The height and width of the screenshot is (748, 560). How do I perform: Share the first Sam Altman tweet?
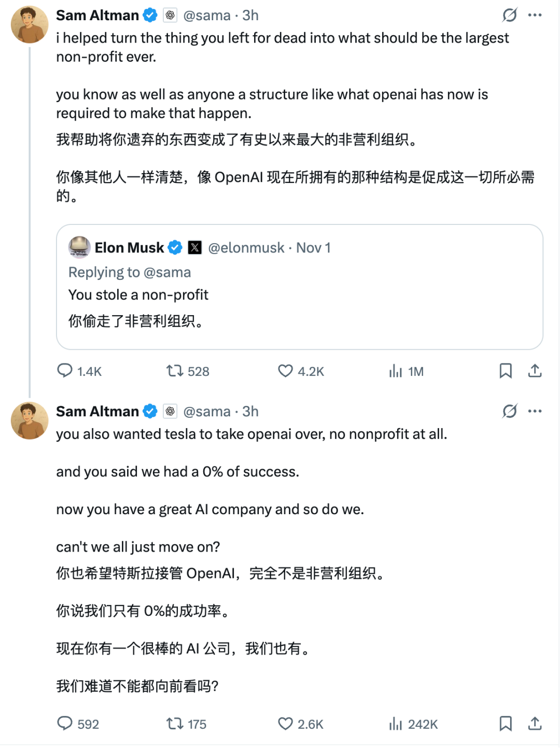click(x=535, y=371)
